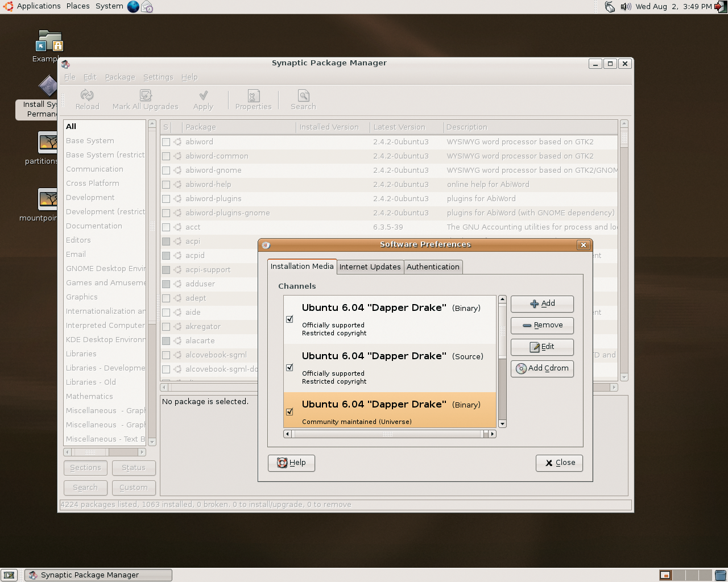Viewport: 728px width, 582px height.
Task: Click the Add Cdrom button
Action: 542,369
